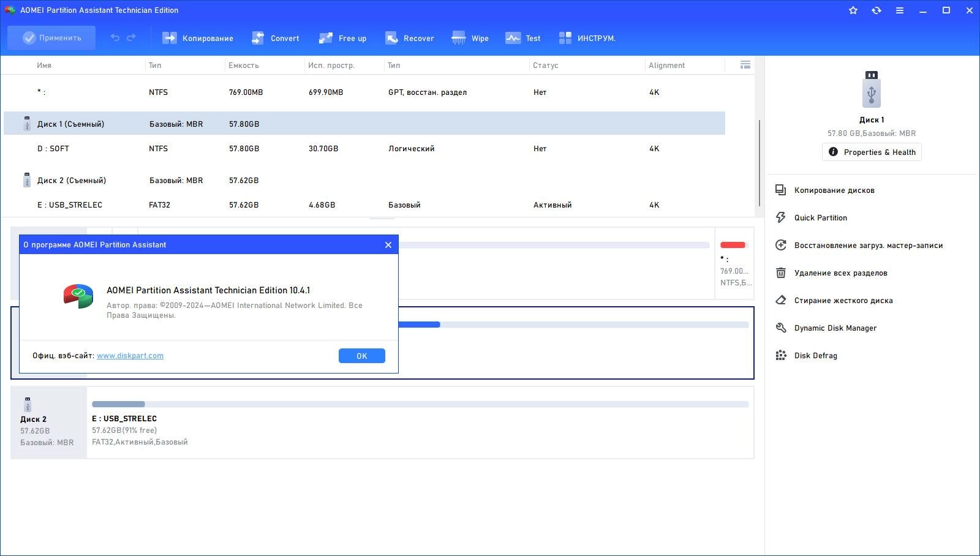980x556 pixels.
Task: Click the Properties & Health button
Action: 872,152
